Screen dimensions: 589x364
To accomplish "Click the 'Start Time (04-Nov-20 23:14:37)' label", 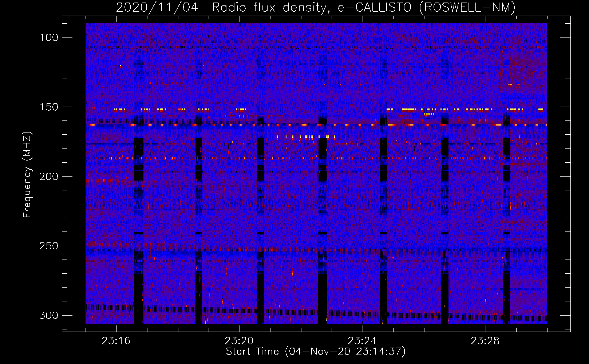I will pyautogui.click(x=316, y=352).
